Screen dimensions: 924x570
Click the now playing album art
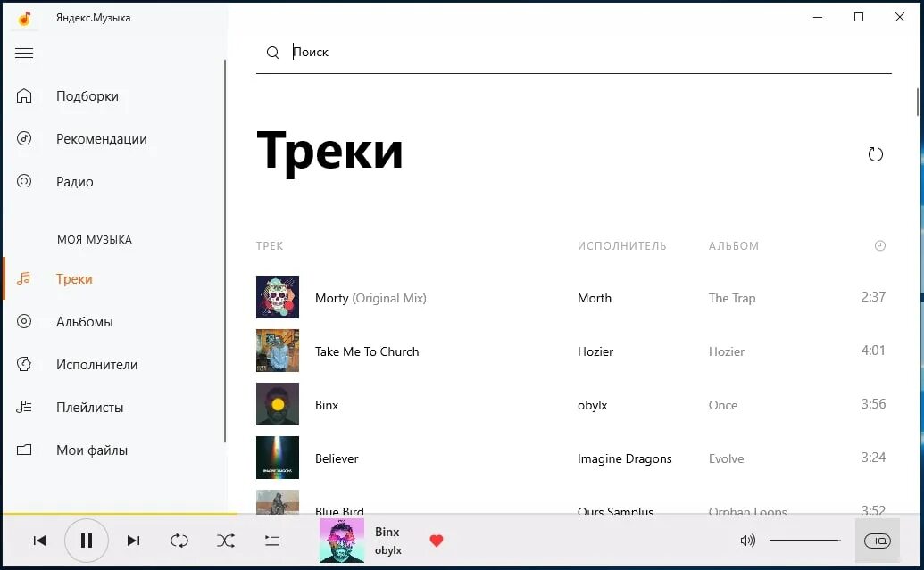pos(342,541)
